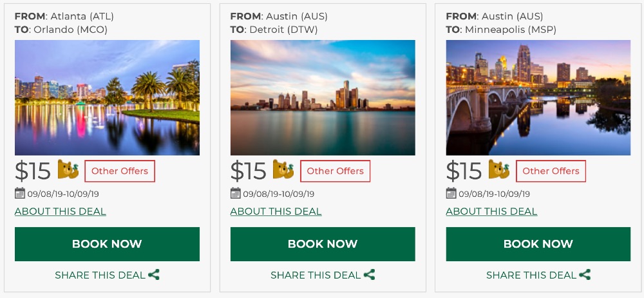Click share icon on Orlando deal
This screenshot has height=298, width=644.
click(154, 275)
